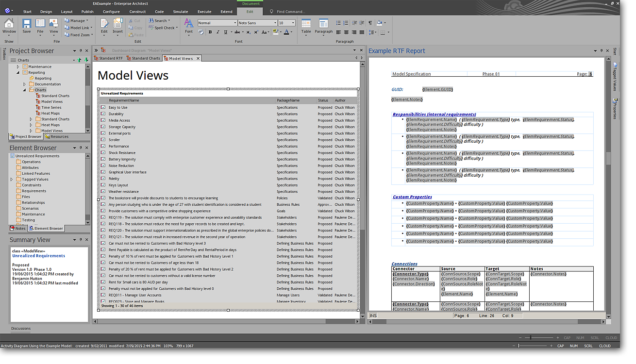Image resolution: width=636 pixels, height=364 pixels.
Task: Collapse the Reporting package tree node
Action: [x=18, y=72]
